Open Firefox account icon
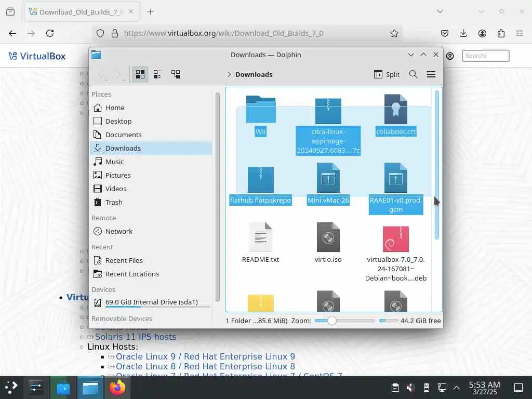Image resolution: width=532 pixels, height=399 pixels. (482, 33)
